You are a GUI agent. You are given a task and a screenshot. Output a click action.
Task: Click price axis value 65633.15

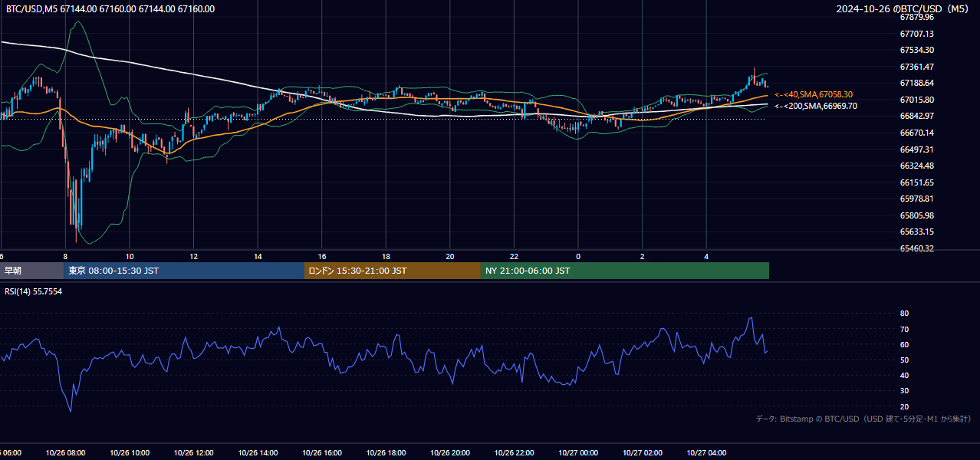pos(917,232)
